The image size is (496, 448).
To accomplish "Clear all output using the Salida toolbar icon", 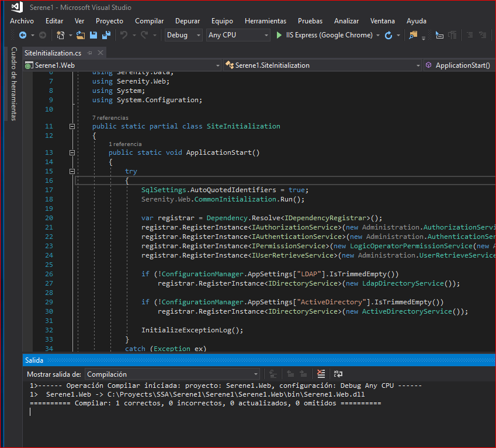I will [x=321, y=374].
